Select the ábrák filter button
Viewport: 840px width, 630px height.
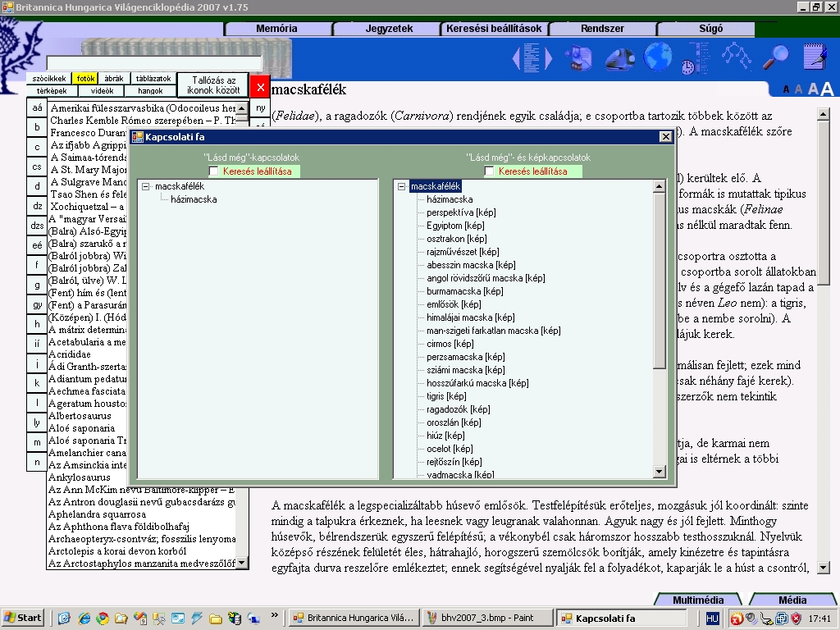[x=113, y=79]
